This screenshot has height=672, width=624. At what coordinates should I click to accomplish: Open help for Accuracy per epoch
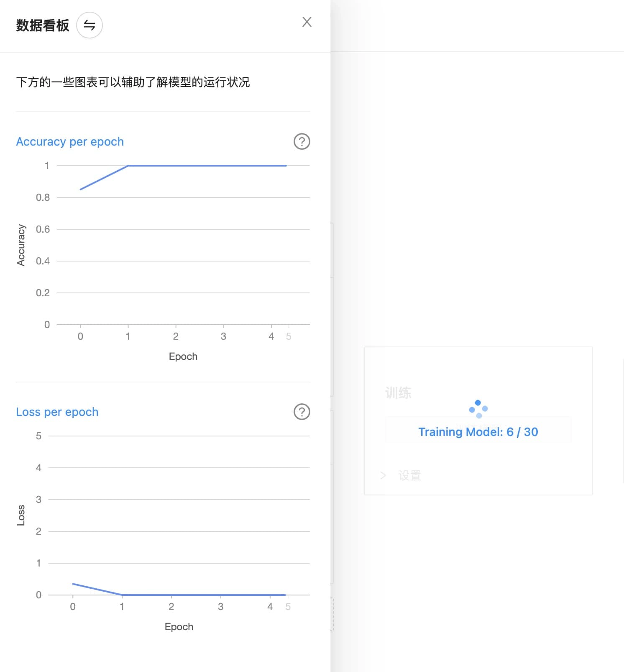click(x=302, y=141)
